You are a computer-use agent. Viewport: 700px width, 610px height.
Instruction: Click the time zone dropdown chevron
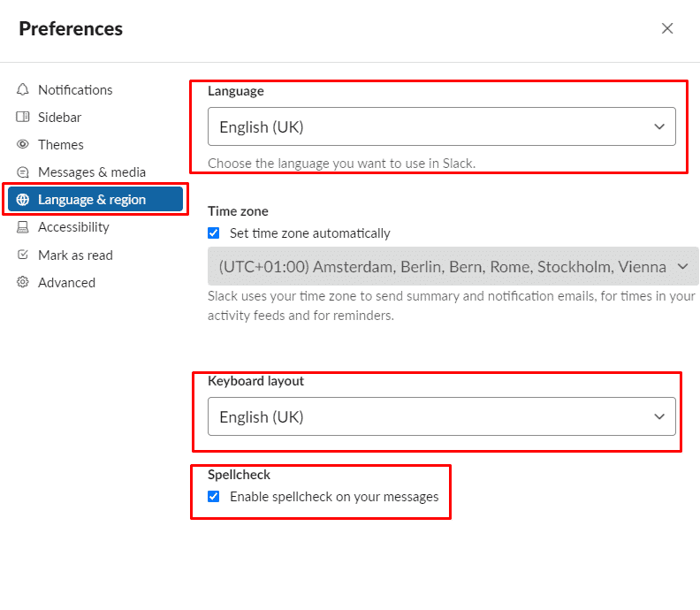pyautogui.click(x=682, y=267)
